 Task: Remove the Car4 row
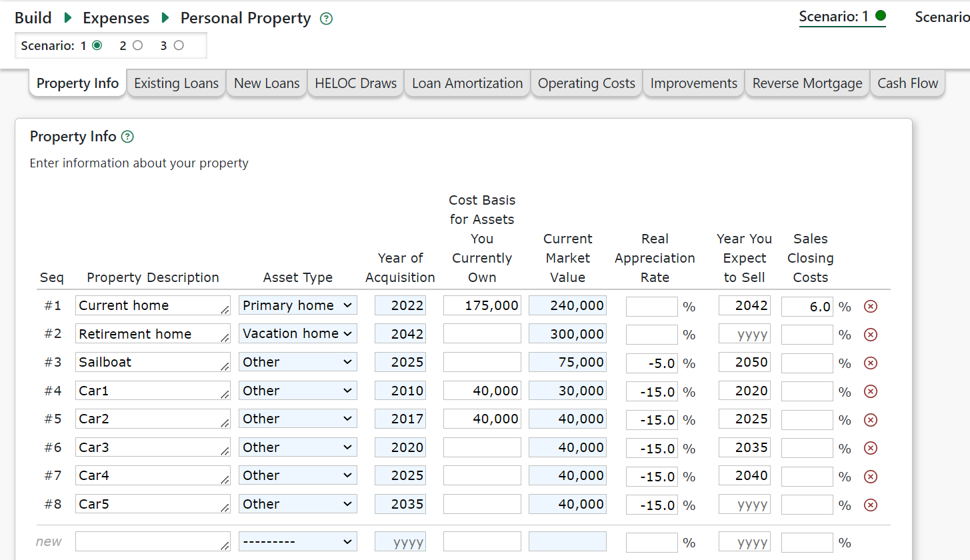tap(870, 477)
